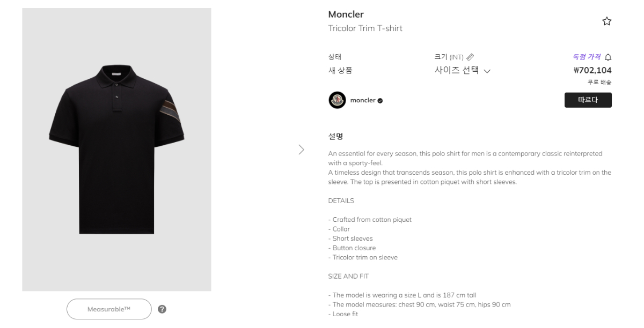Image resolution: width=644 pixels, height=328 pixels.
Task: Go to the next product image arrow
Action: (x=301, y=150)
